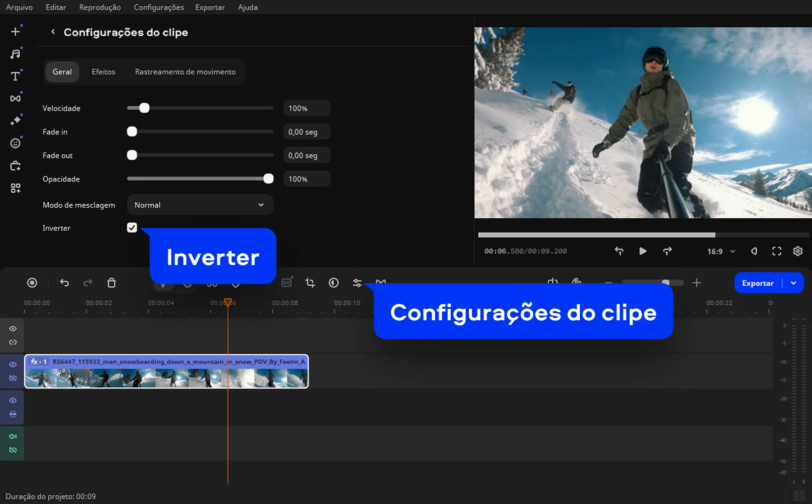Click the Opacidade slider handle
The height and width of the screenshot is (504, 812).
[x=268, y=179]
